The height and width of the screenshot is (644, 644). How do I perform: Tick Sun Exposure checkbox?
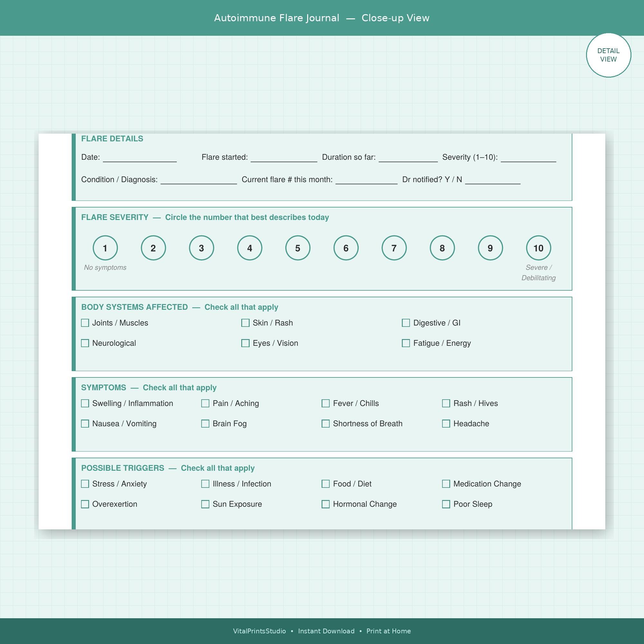click(205, 504)
